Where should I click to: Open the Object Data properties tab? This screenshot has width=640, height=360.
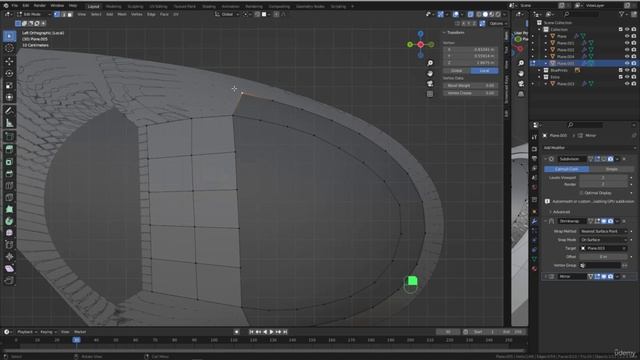534,259
